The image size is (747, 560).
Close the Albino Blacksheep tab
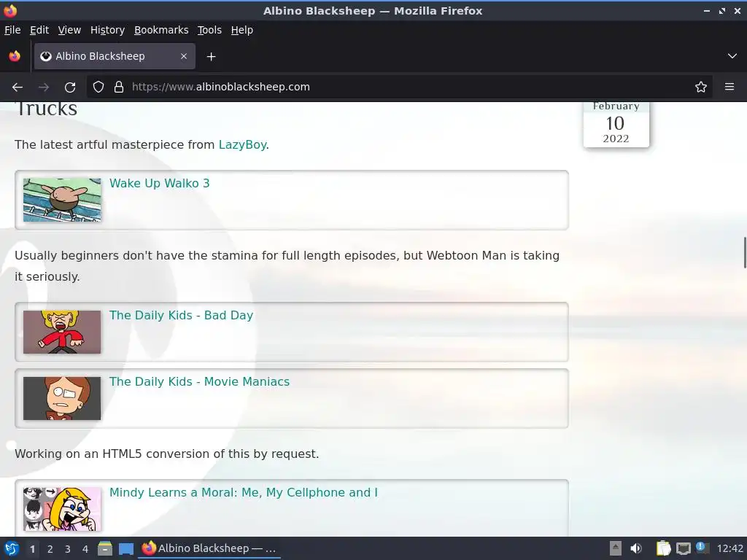point(184,56)
